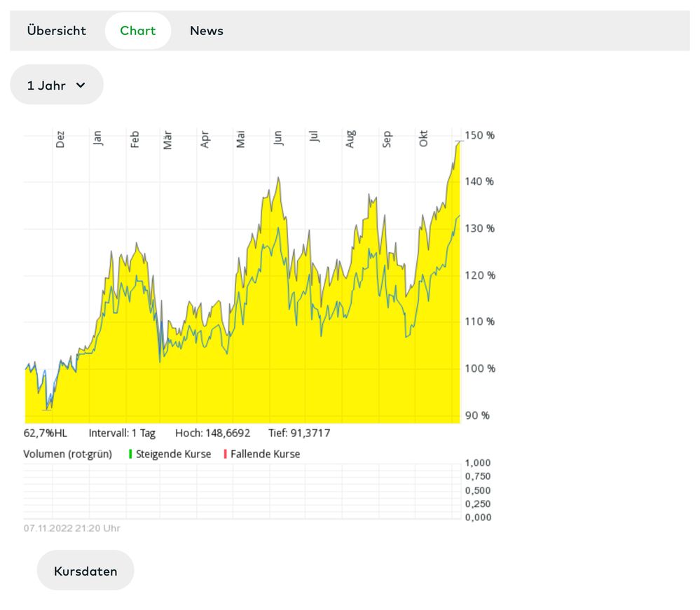Click the red Fallende Kurse legend marker
This screenshot has height=610, width=700.
click(226, 454)
